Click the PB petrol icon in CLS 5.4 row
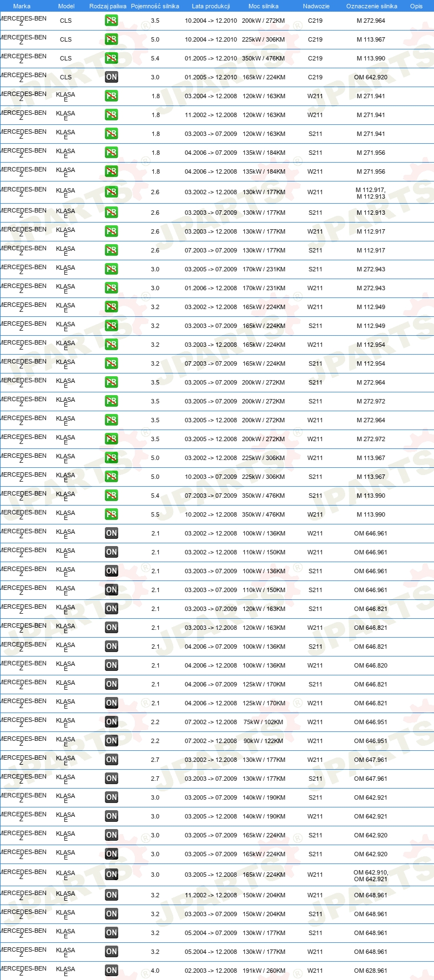Viewport: 434px width, 980px height. (x=112, y=58)
